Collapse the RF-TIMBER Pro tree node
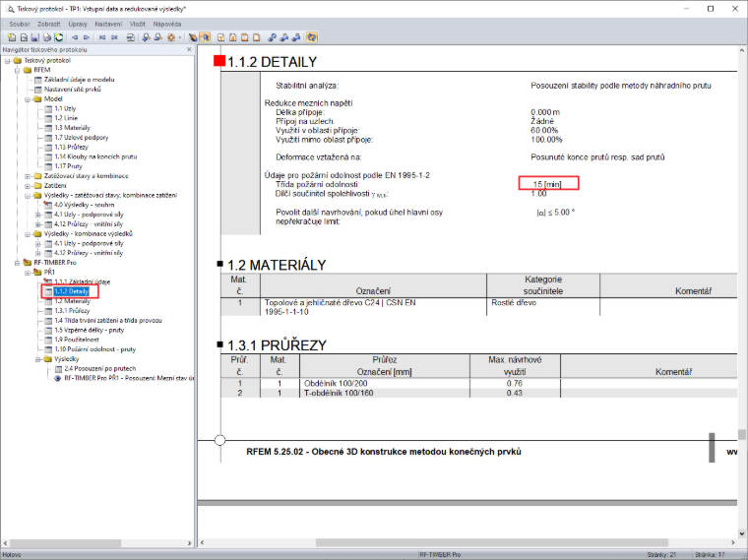Screen dimensions: 748x560 [17, 263]
